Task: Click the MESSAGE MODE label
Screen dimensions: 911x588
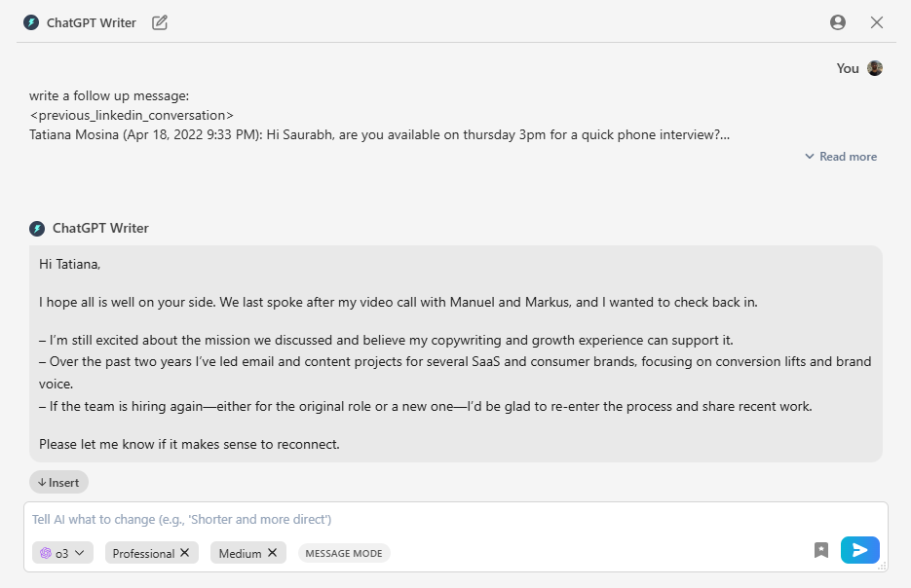Action: [344, 553]
